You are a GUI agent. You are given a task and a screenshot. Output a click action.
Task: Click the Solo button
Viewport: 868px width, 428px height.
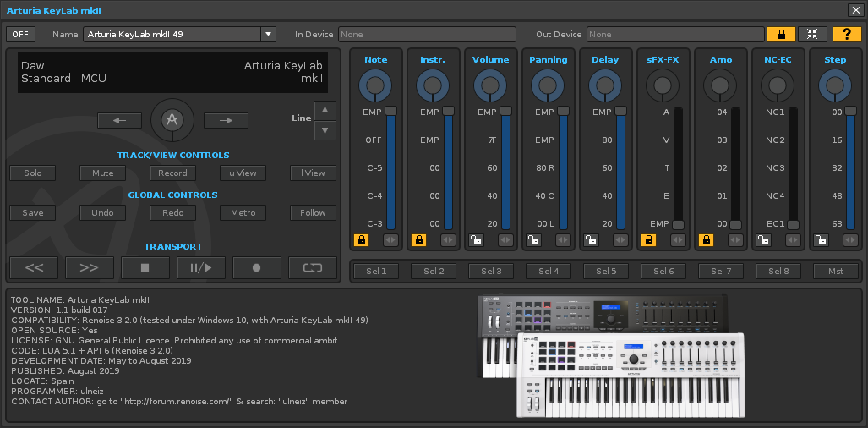[x=33, y=173]
